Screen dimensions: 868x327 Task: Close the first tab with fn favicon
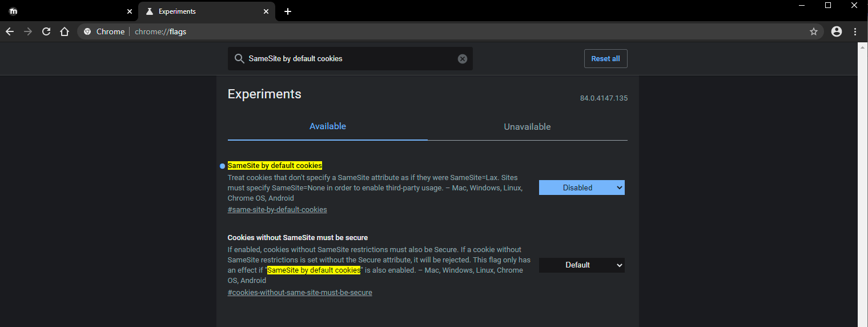tap(130, 11)
